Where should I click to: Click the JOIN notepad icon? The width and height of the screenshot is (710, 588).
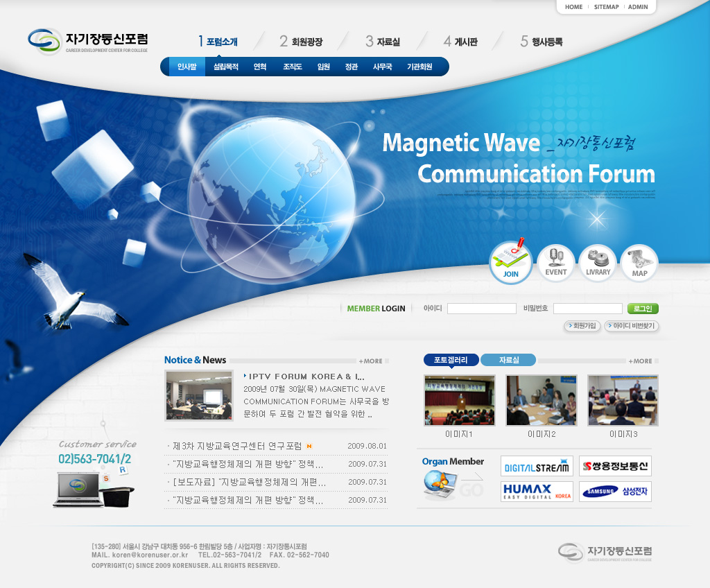click(511, 263)
